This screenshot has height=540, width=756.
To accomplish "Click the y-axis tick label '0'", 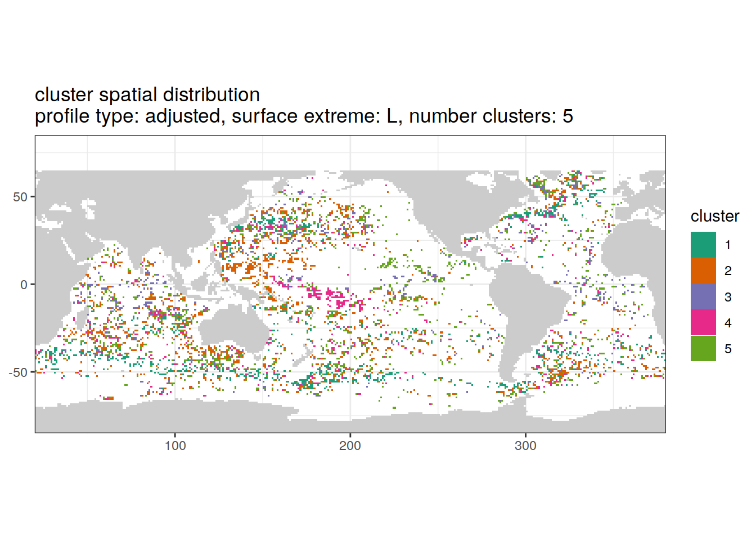I will pyautogui.click(x=24, y=285).
